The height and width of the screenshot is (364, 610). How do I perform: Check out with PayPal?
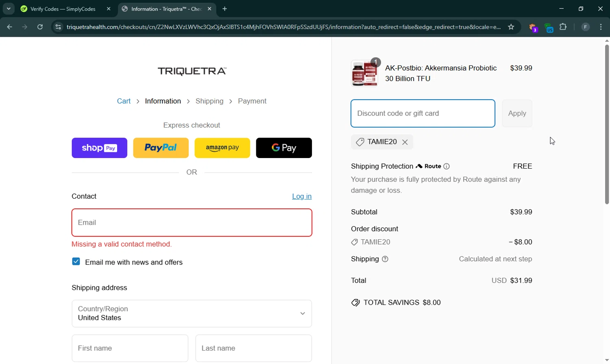coord(161,148)
